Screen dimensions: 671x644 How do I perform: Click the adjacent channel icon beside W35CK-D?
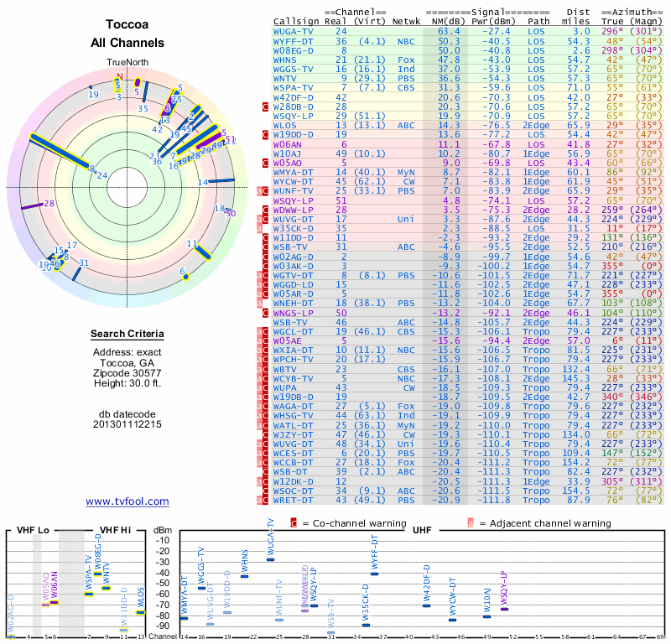pyautogui.click(x=259, y=228)
